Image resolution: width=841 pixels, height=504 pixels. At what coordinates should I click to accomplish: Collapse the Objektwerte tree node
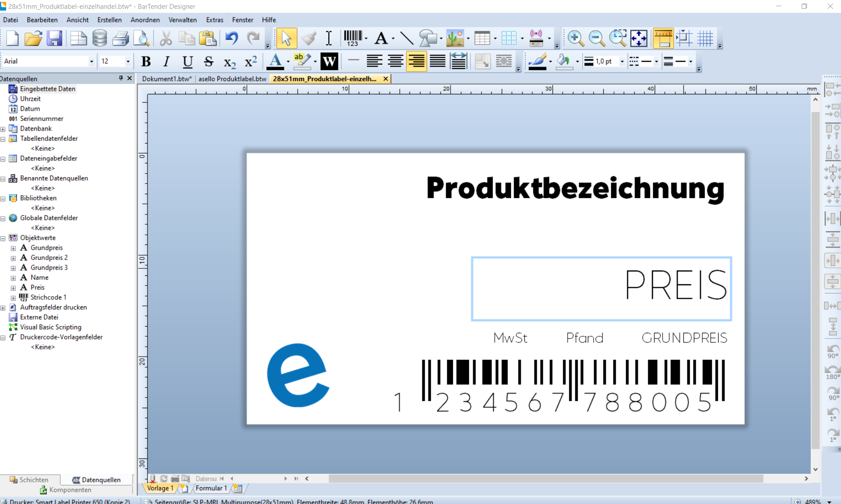3,238
